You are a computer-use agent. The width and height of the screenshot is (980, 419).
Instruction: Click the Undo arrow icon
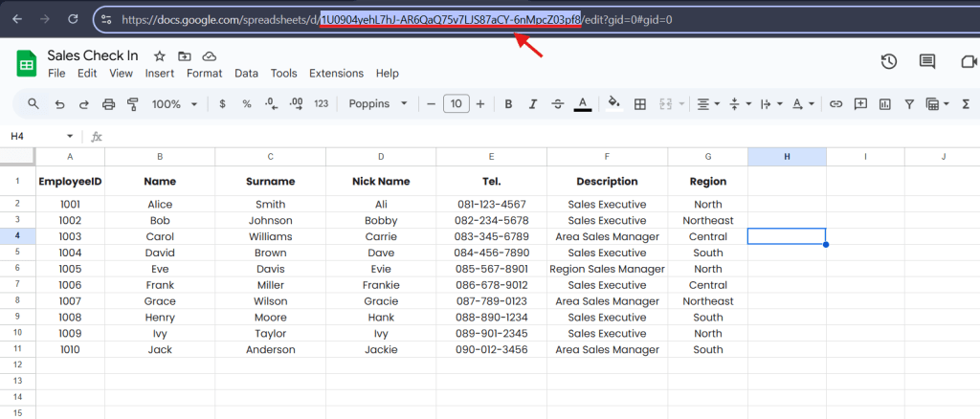[59, 104]
